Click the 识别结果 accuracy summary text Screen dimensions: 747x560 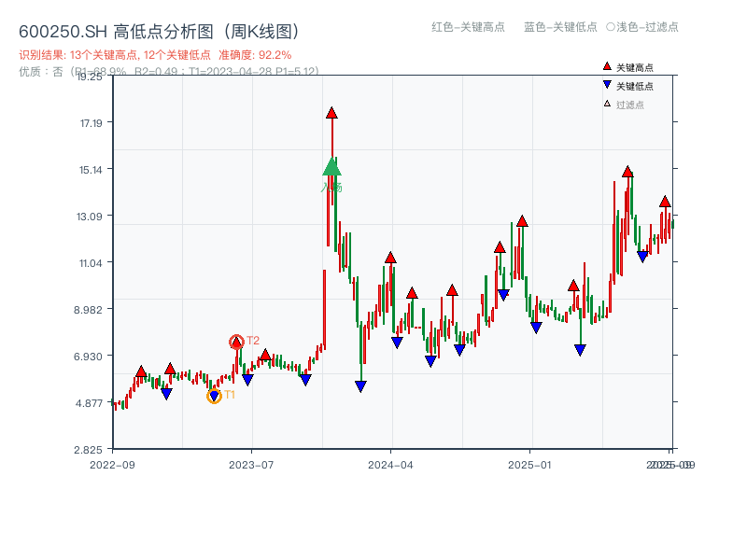tap(155, 54)
